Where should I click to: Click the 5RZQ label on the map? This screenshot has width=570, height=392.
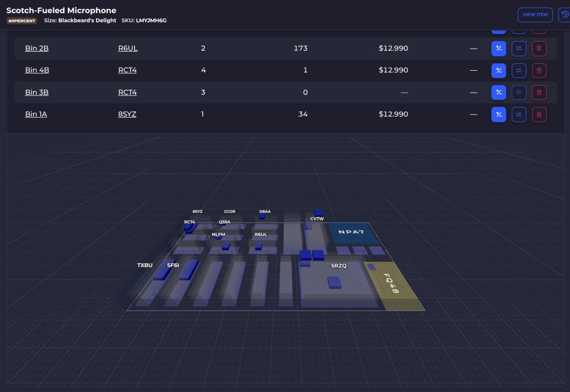point(339,265)
